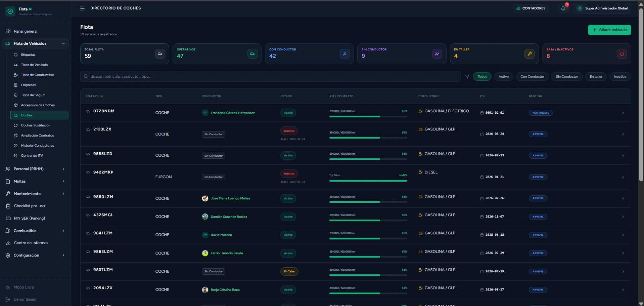
Task: Click the Centro de Informes download icon
Action: 8,243
